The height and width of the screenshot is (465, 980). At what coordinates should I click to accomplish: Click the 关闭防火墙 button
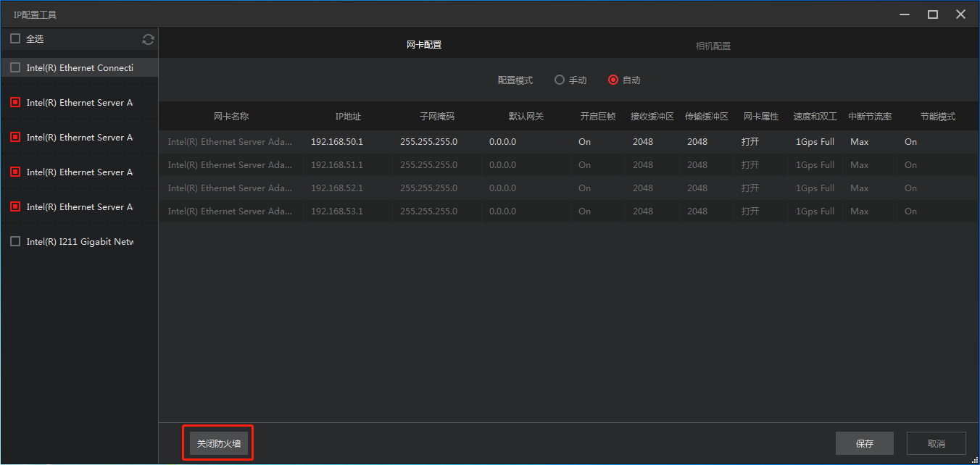click(219, 443)
